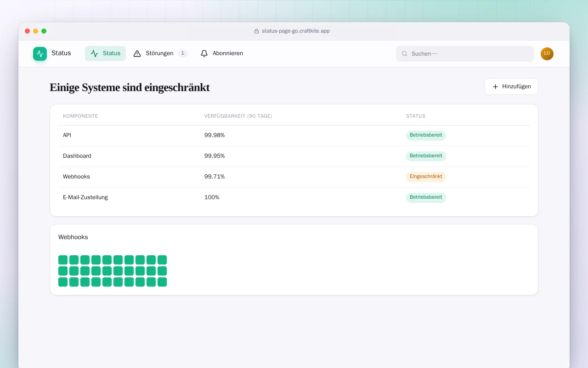
Task: Click the Verfügbarkeit (90 Tage) column header
Action: pos(238,116)
